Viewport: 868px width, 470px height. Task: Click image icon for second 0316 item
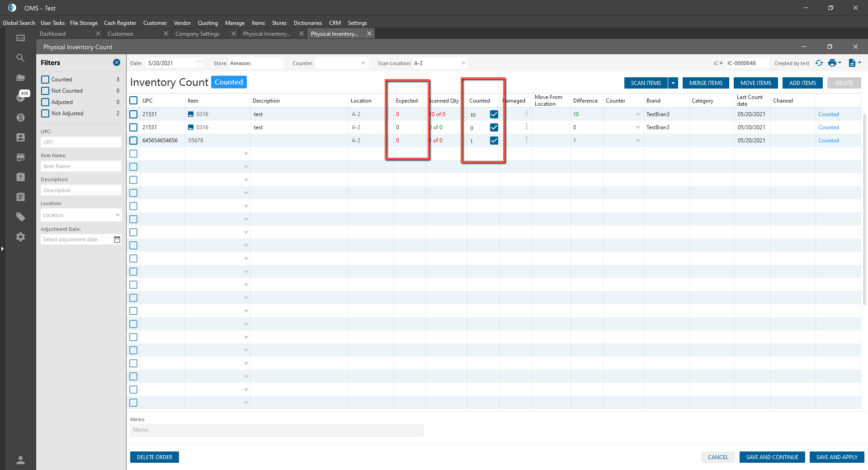point(191,127)
